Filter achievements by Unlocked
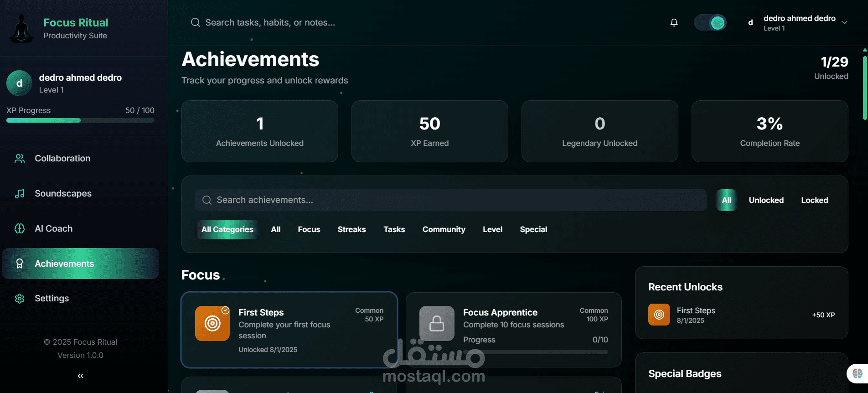The image size is (868, 393). (x=766, y=200)
